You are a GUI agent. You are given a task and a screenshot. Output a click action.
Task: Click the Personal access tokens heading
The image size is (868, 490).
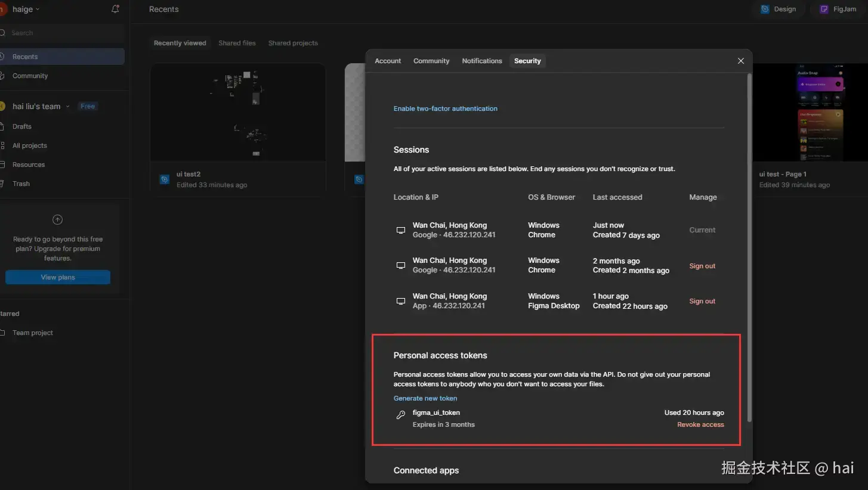coord(440,355)
